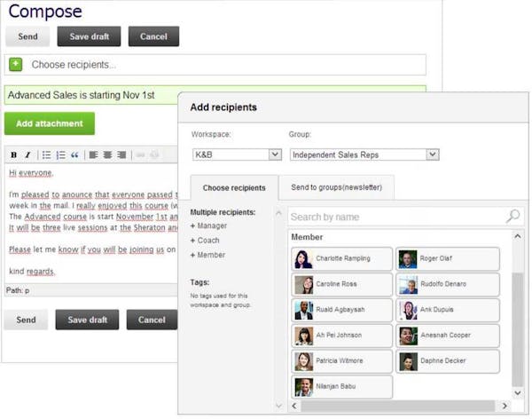Insert a bulleted list
532x419 pixels.
pyautogui.click(x=46, y=155)
